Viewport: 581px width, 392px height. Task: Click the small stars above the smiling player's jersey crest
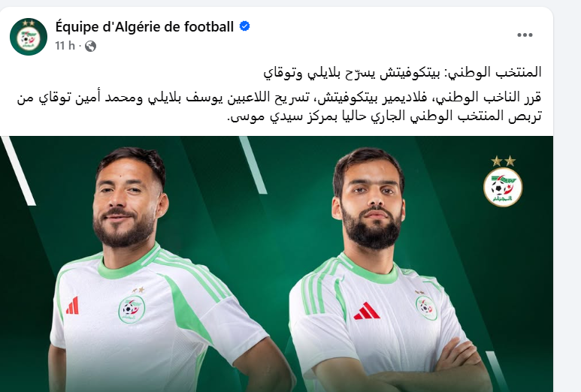tap(138, 290)
